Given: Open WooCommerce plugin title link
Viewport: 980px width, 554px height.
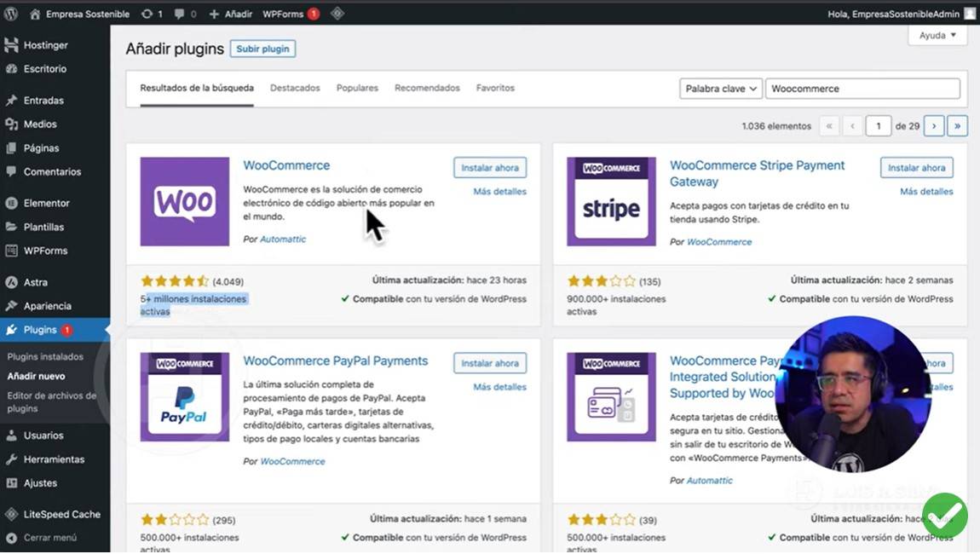Looking at the screenshot, I should [286, 165].
